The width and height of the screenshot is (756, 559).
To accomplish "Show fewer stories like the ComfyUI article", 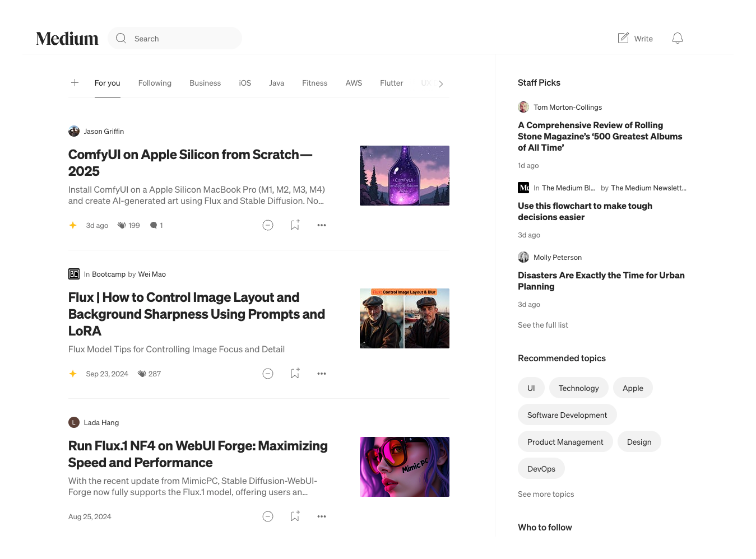I will [268, 225].
